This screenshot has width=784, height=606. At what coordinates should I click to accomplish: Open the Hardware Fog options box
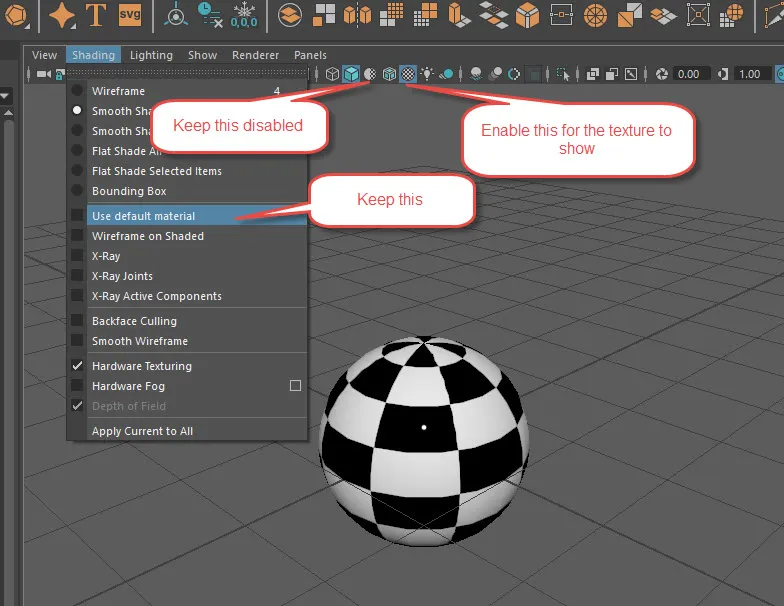pyautogui.click(x=296, y=386)
